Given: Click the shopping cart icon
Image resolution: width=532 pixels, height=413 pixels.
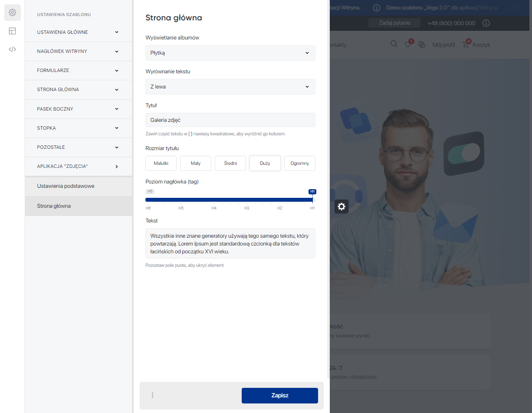Looking at the screenshot, I should 466,45.
